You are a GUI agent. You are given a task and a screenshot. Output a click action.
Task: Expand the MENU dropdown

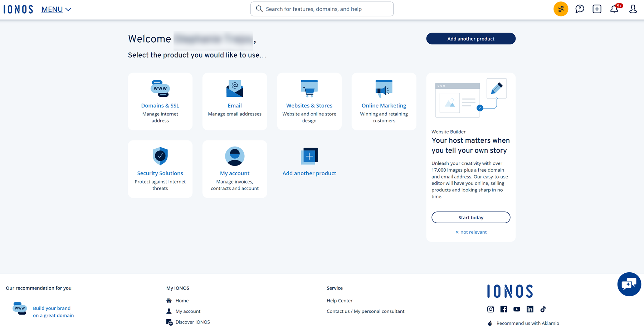[56, 9]
